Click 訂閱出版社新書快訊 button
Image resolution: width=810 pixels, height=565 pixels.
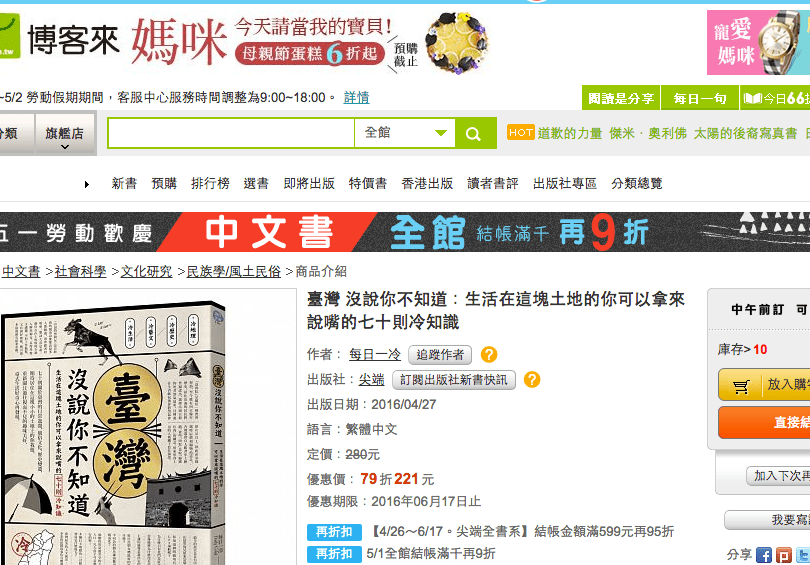coord(454,380)
